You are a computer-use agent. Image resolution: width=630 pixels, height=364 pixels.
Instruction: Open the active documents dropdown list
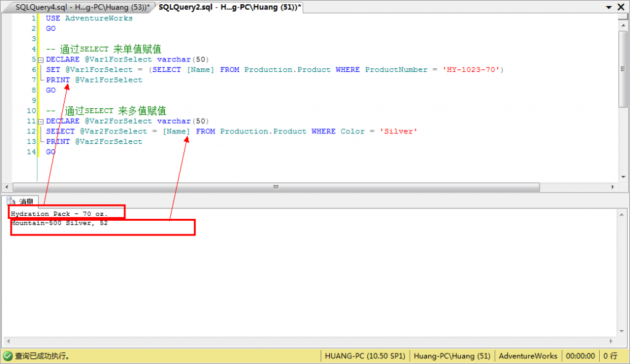tap(609, 7)
